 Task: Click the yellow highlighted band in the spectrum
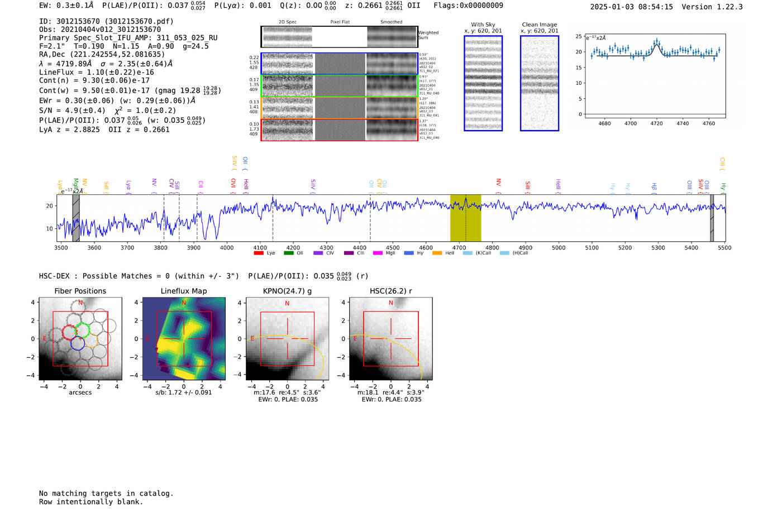point(465,218)
